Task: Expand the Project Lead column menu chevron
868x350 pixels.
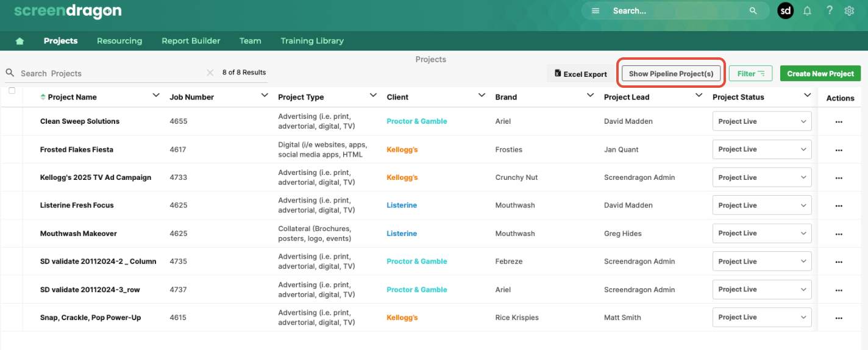Action: click(699, 96)
